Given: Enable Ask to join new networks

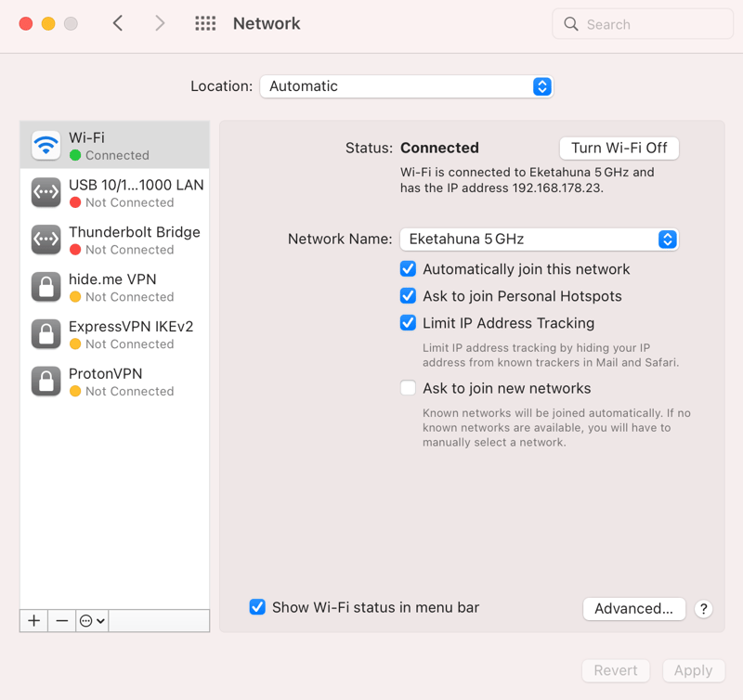Looking at the screenshot, I should pos(408,388).
